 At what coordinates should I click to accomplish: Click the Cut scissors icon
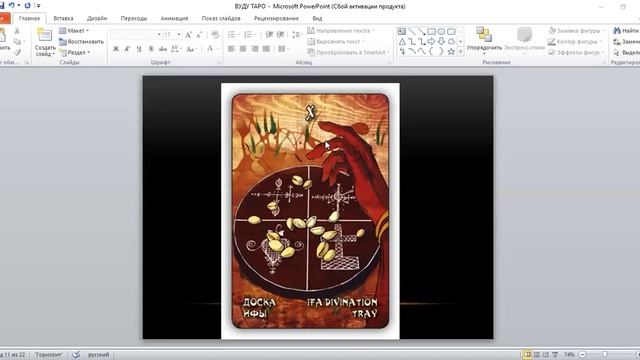pyautogui.click(x=17, y=31)
